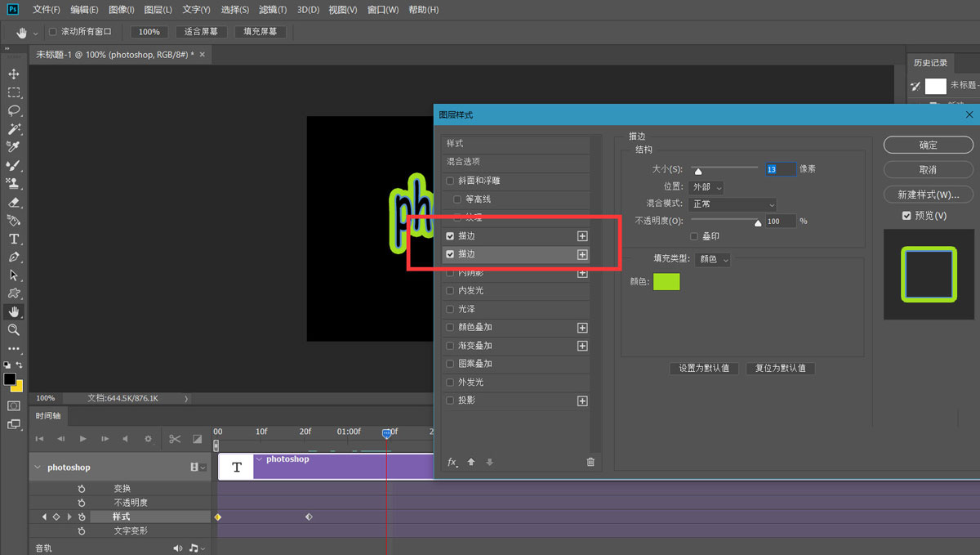Click the 确定 button
This screenshot has height=555, width=980.
[928, 144]
